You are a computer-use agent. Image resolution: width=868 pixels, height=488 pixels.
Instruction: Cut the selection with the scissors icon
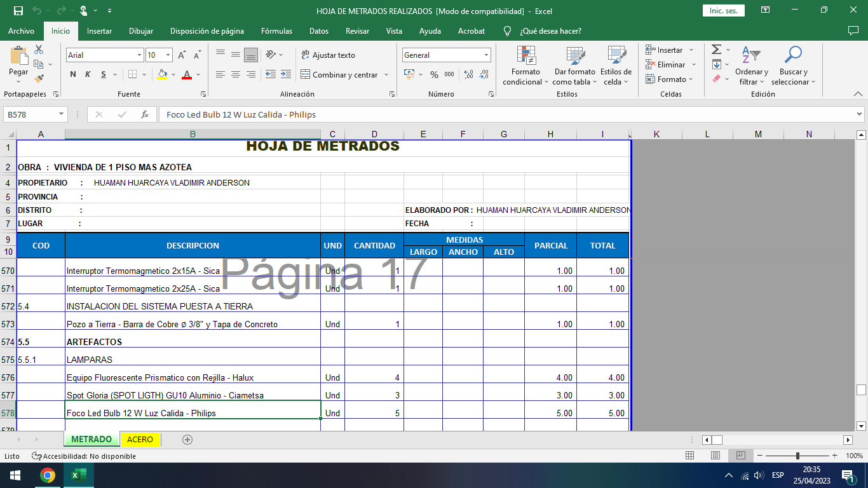click(39, 50)
